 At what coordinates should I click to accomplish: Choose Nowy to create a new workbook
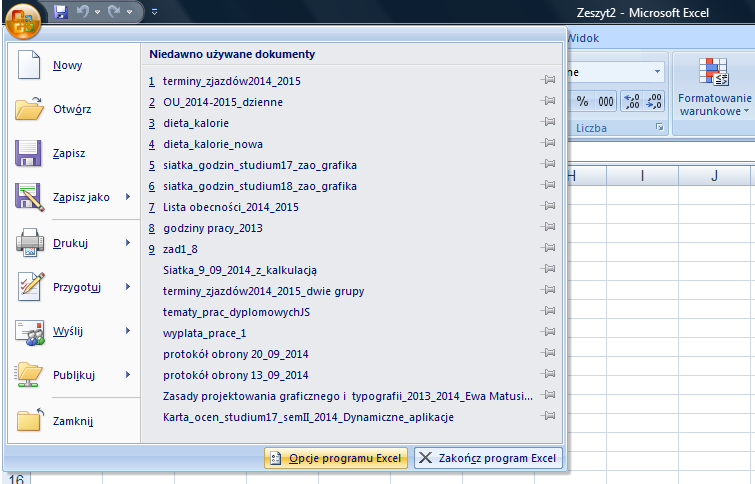(74, 65)
